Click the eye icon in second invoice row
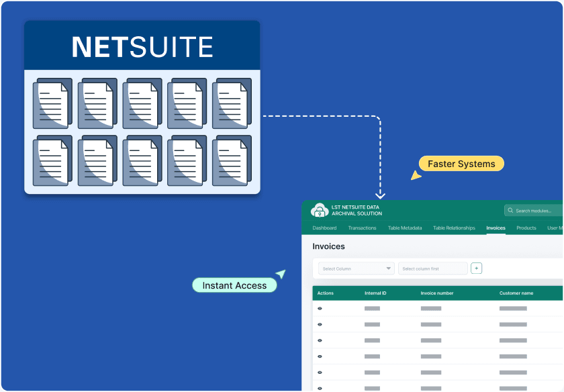The width and height of the screenshot is (564, 392). coord(320,324)
